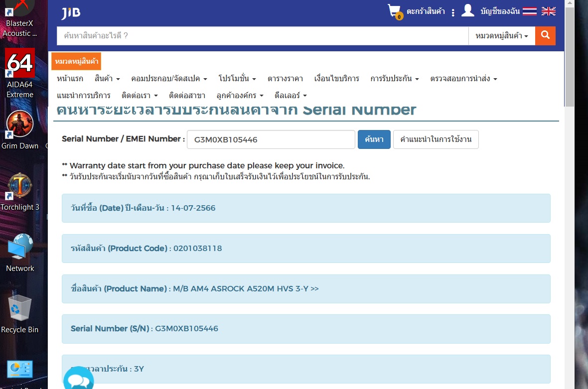This screenshot has height=389, width=588.
Task: Switch language with the UK flag
Action: tap(548, 11)
